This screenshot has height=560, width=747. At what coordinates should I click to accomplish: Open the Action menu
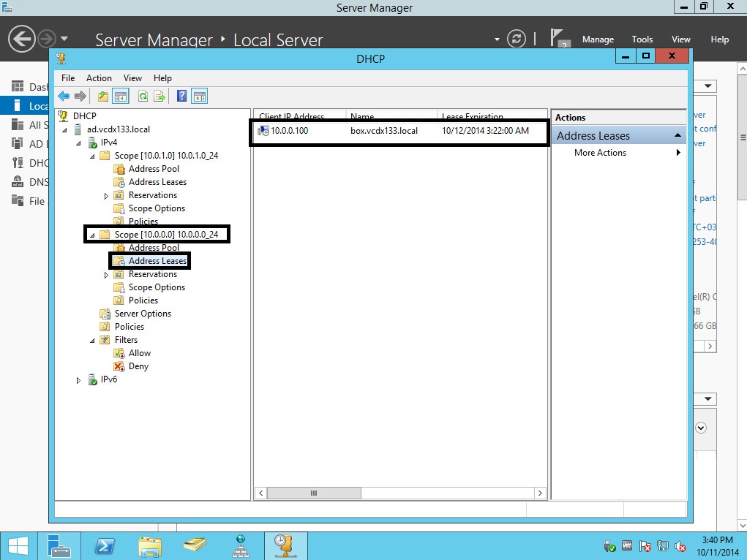(99, 78)
